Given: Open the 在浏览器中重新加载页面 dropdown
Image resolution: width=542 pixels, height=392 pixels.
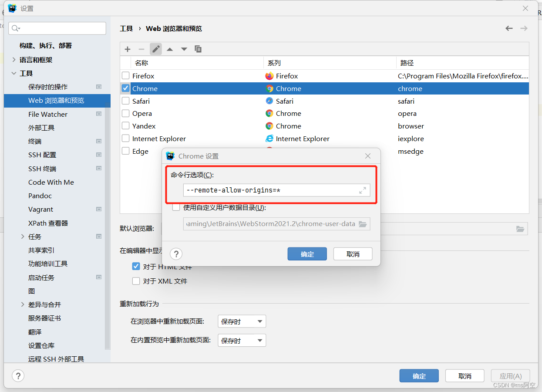Looking at the screenshot, I should 242,321.
